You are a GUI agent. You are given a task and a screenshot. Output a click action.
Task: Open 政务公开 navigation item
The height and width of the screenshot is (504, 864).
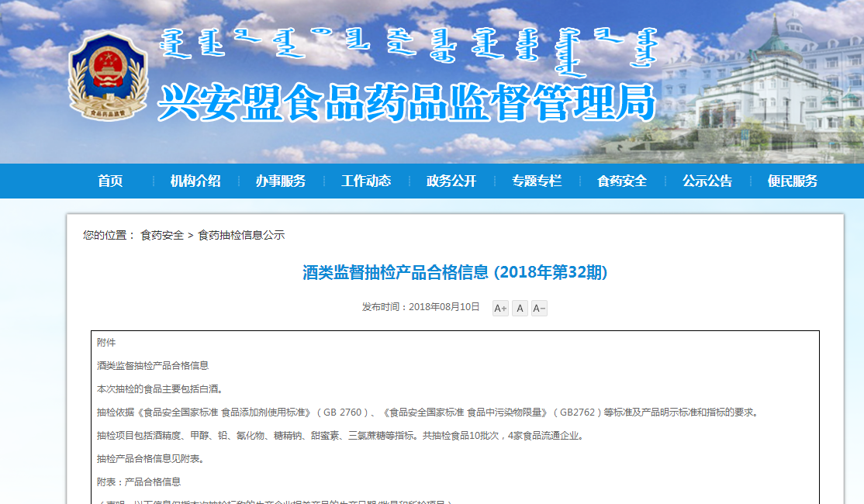click(x=452, y=181)
